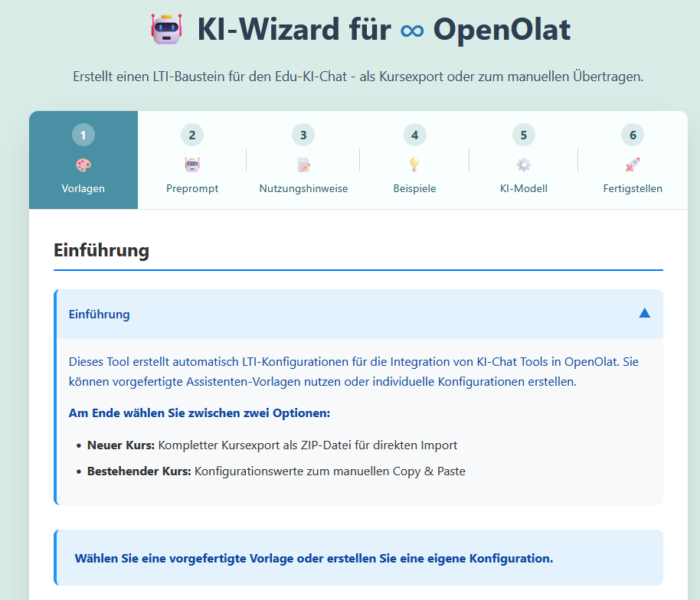Open the Nutzungshinweise tab label
Viewport: 700px width, 600px height.
[x=303, y=188]
